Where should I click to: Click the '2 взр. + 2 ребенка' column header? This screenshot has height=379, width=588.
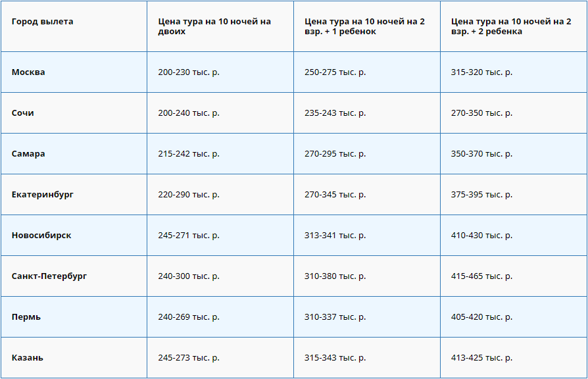511,26
